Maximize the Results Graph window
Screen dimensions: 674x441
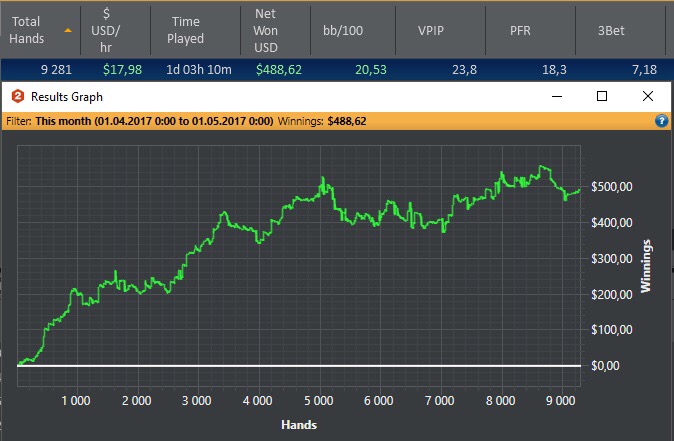tap(602, 96)
